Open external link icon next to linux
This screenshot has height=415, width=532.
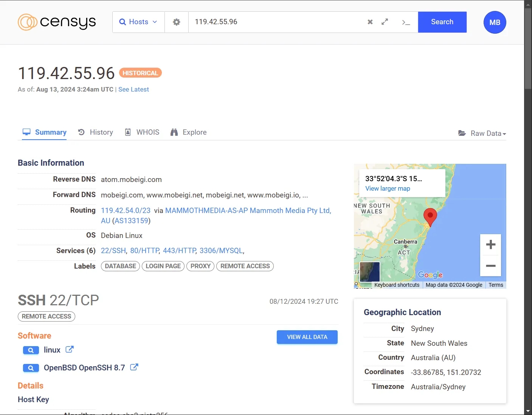69,350
